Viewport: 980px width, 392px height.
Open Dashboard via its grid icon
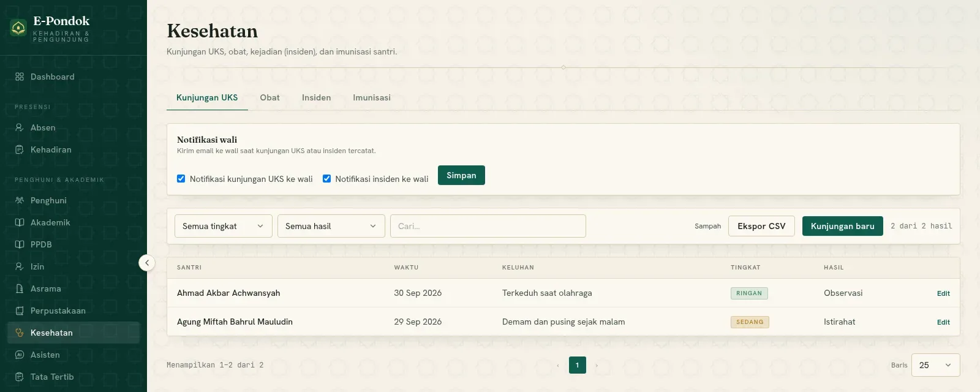(20, 77)
